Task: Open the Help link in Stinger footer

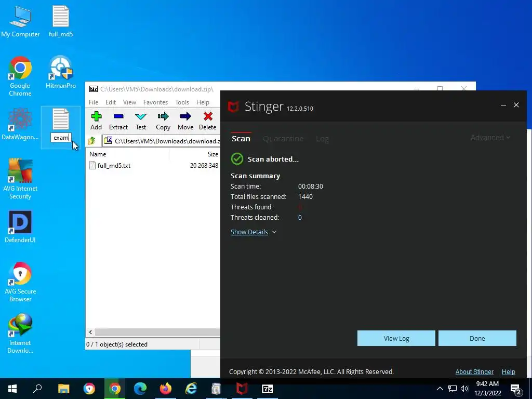Action: pyautogui.click(x=508, y=371)
